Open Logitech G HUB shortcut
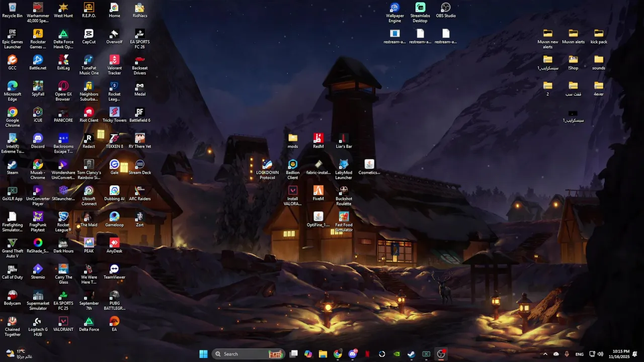 pos(38,327)
